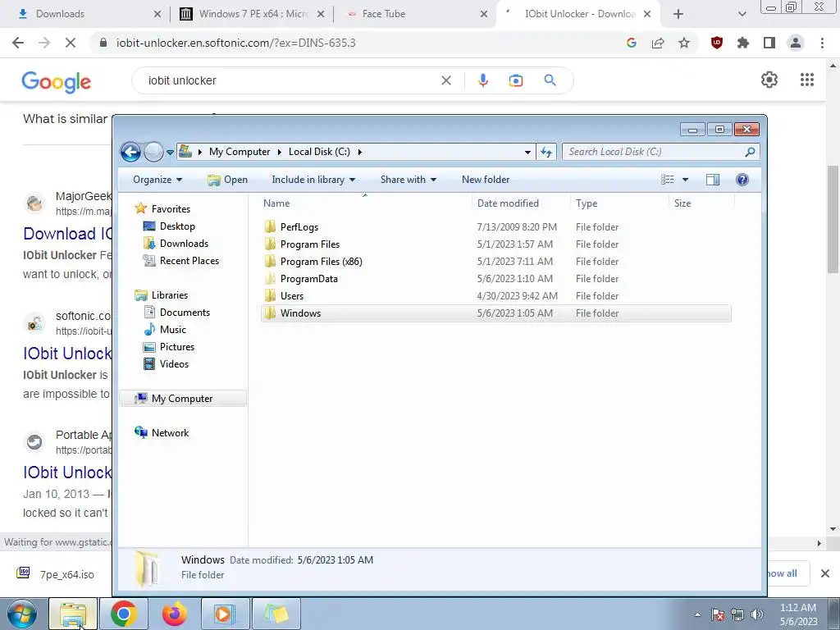840x630 pixels.
Task: Click the Open toolbar button
Action: point(228,180)
